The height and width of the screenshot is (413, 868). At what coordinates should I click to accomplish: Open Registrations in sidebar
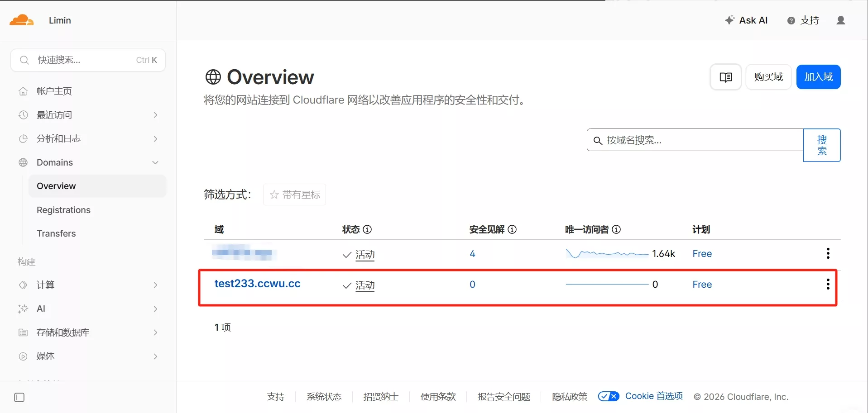pos(63,210)
